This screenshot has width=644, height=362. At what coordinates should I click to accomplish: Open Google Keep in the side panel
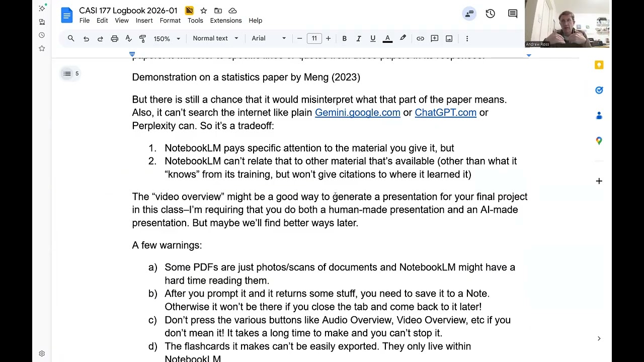[599, 65]
